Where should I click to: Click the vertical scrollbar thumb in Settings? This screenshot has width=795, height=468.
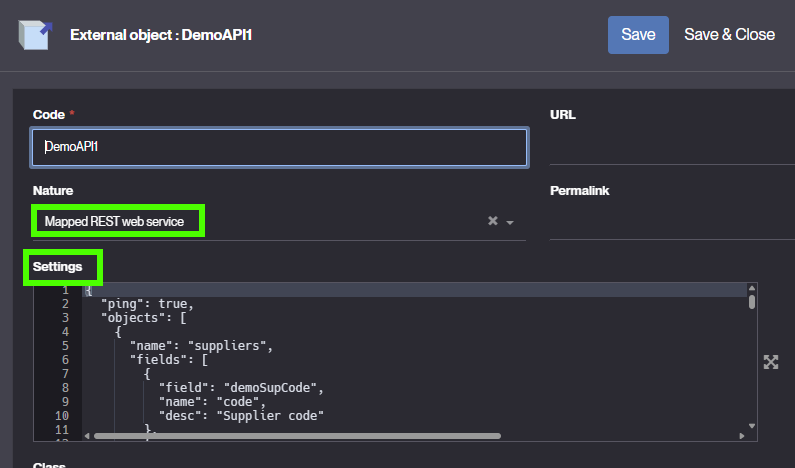click(x=751, y=302)
